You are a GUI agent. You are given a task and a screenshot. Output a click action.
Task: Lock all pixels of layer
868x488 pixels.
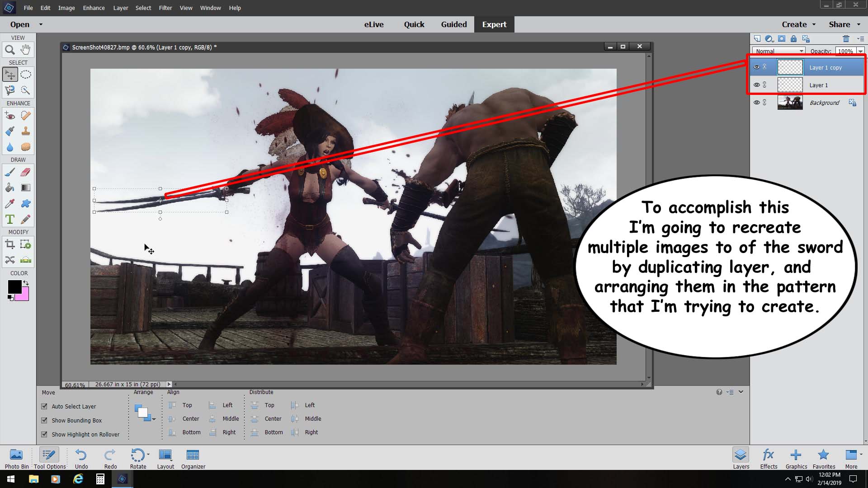[x=793, y=39]
